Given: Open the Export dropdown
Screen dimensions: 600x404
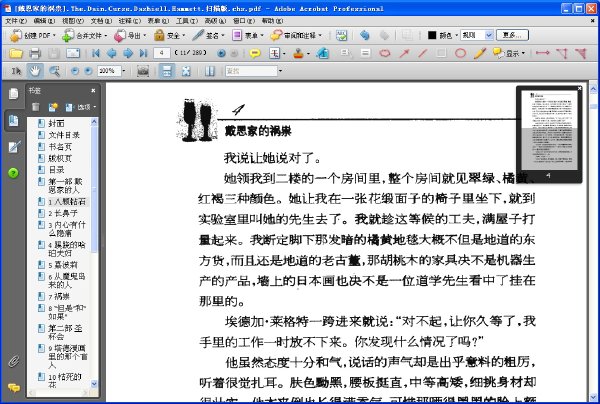Looking at the screenshot, I should pyautogui.click(x=130, y=36).
